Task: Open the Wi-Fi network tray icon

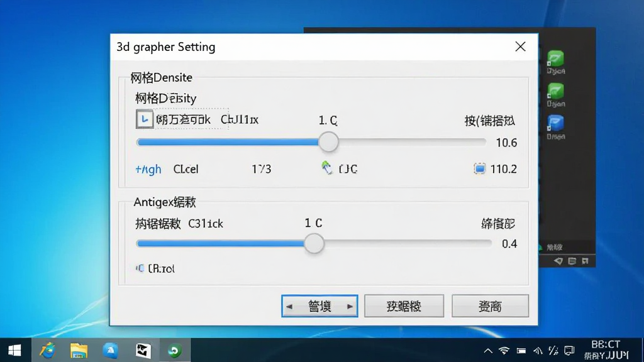Action: coord(504,351)
